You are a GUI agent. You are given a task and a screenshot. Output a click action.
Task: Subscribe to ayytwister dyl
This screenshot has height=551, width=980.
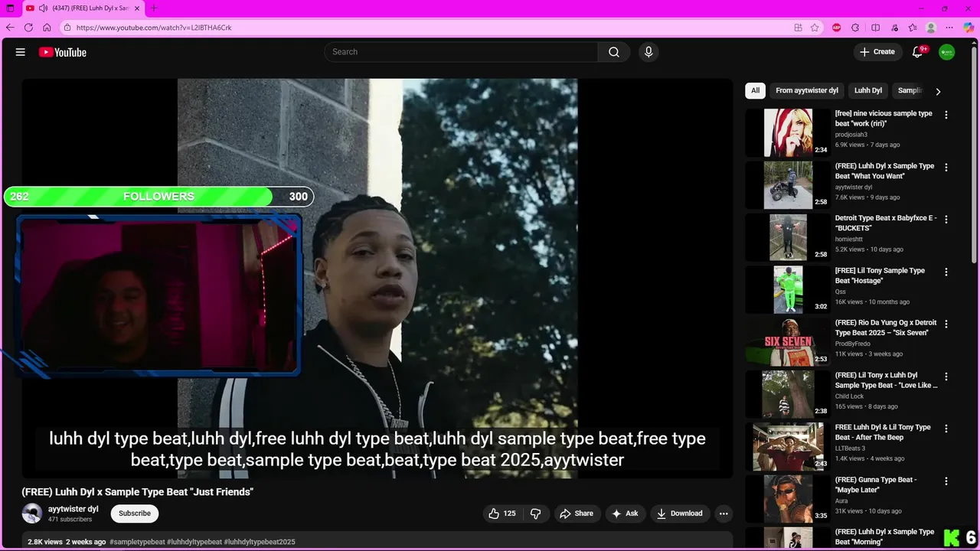click(134, 514)
